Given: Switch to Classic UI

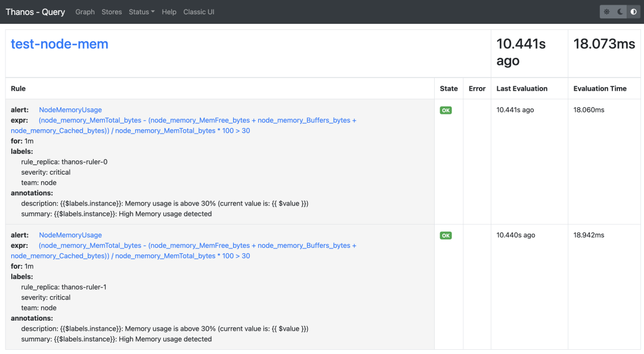Looking at the screenshot, I should click(199, 12).
